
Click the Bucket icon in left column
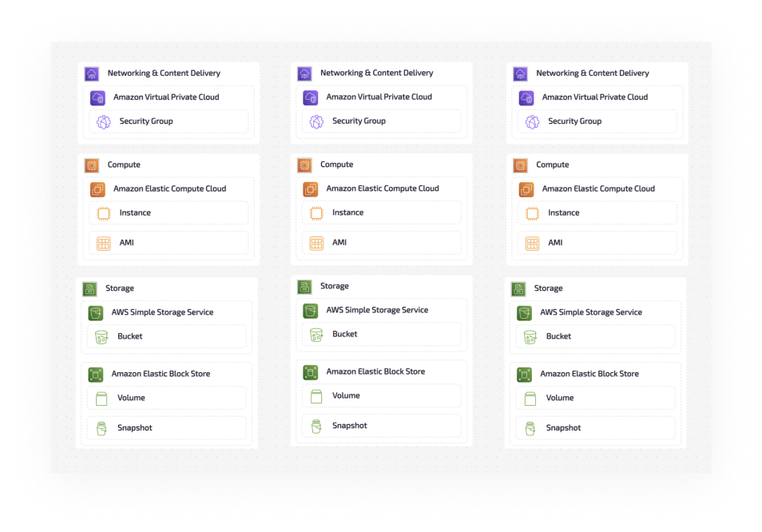point(101,337)
